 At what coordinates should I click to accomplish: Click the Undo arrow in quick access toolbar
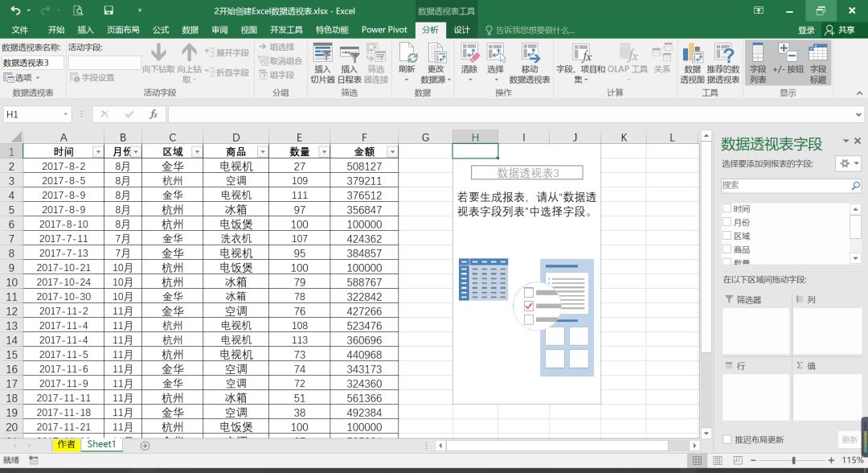click(x=15, y=10)
